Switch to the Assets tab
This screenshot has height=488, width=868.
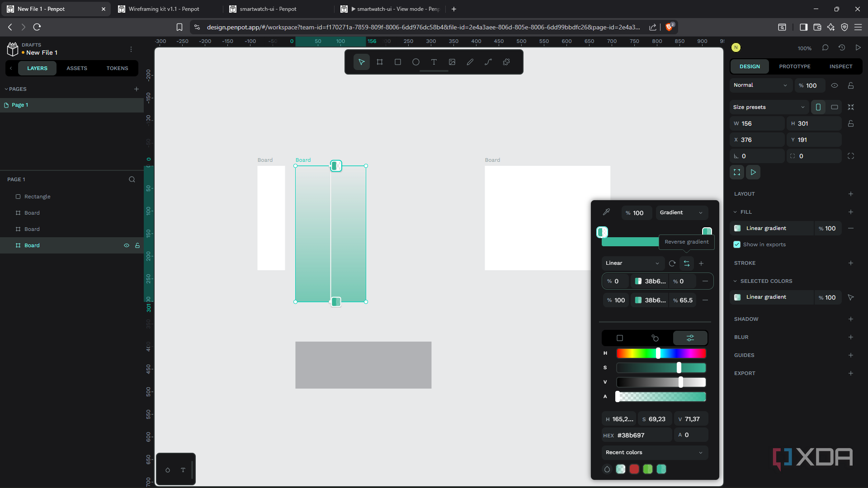[77, 68]
